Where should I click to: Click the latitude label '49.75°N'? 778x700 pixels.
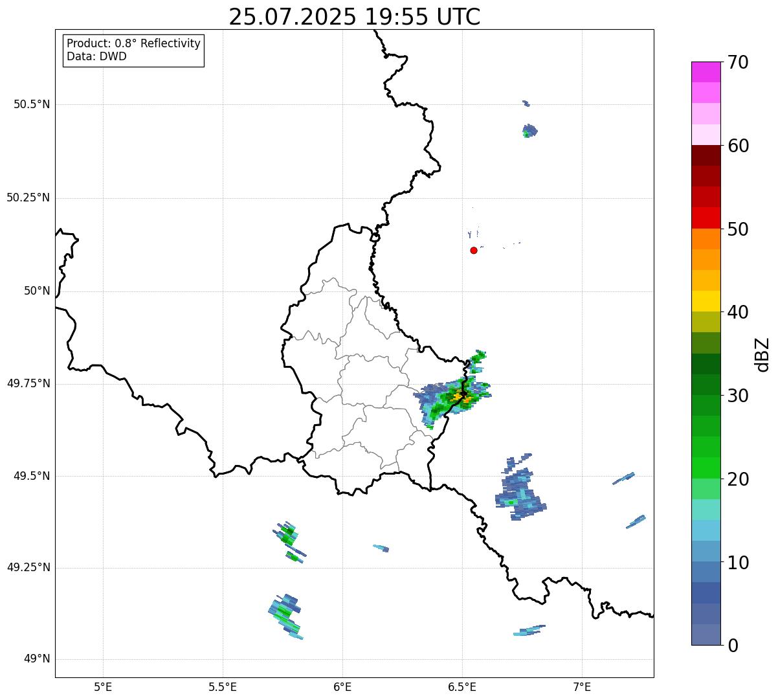tap(28, 383)
